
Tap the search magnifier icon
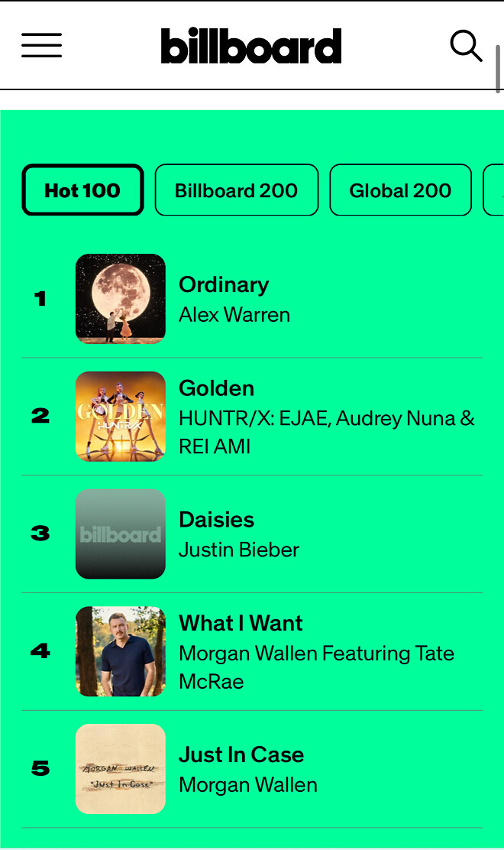[x=466, y=46]
